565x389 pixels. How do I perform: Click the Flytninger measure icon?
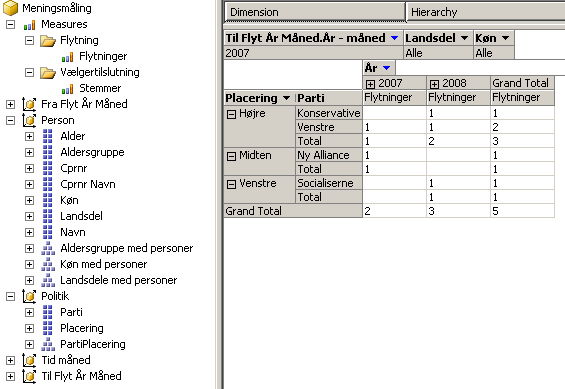click(x=68, y=57)
